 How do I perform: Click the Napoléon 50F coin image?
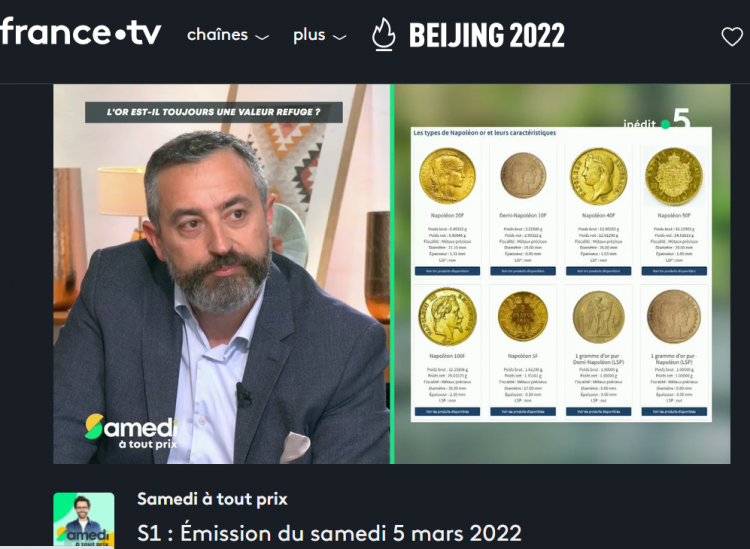click(673, 176)
